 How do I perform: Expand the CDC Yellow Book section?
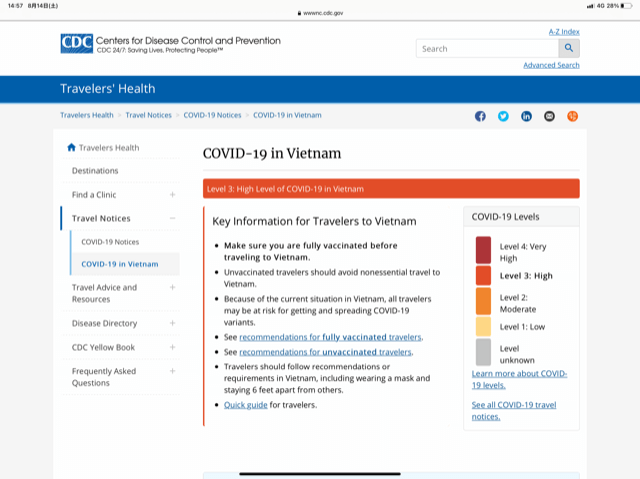click(172, 347)
